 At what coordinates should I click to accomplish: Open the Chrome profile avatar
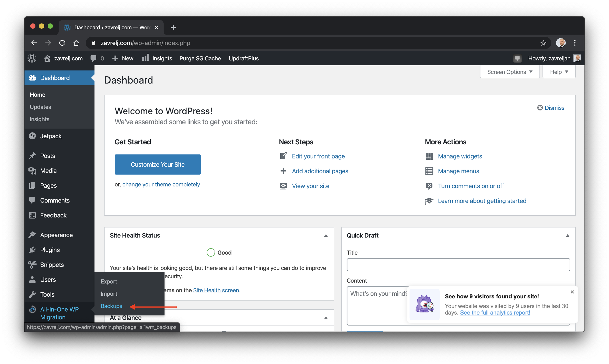(561, 43)
